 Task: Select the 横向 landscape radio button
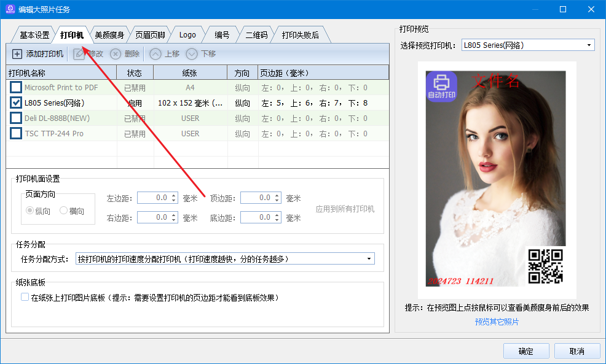coord(64,211)
